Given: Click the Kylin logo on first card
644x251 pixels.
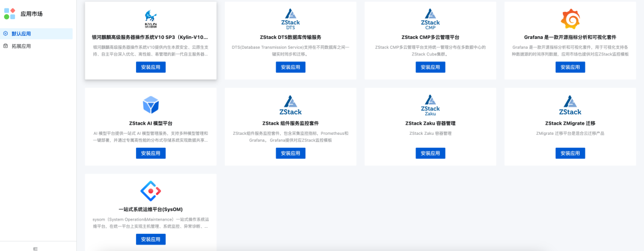Looking at the screenshot, I should [151, 18].
